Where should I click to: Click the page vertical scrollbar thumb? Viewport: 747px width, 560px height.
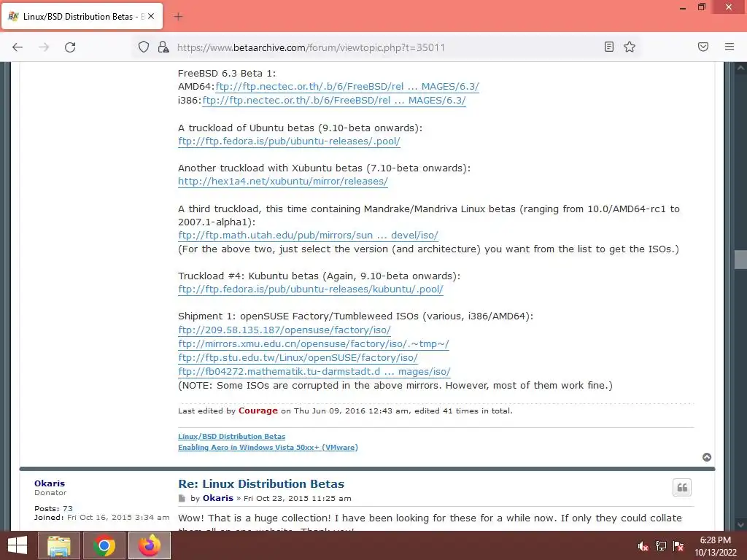pos(741,260)
